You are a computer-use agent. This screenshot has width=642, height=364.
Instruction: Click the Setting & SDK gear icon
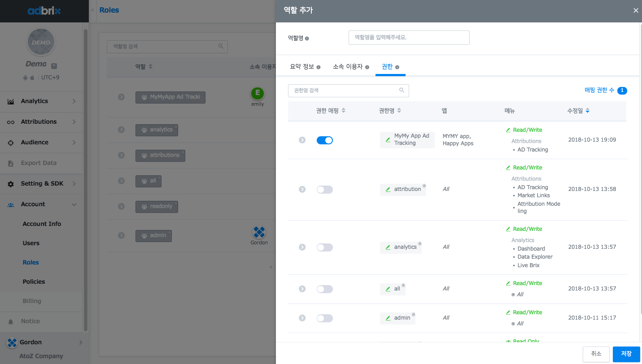coord(11,184)
